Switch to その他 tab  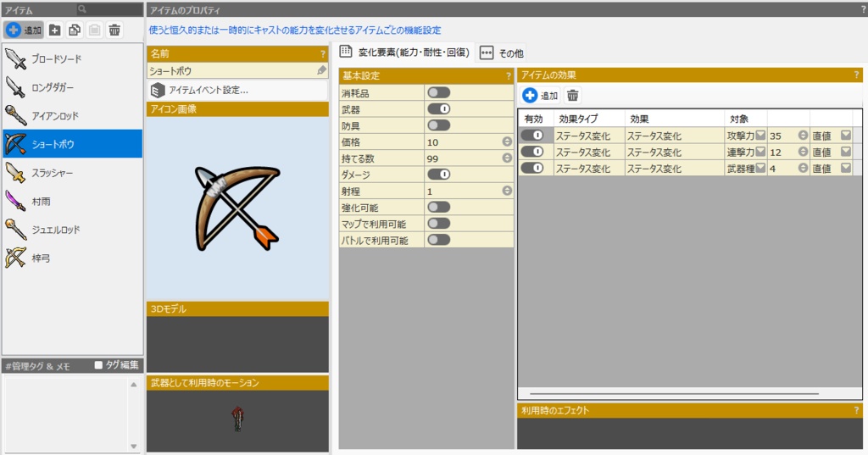tap(502, 53)
